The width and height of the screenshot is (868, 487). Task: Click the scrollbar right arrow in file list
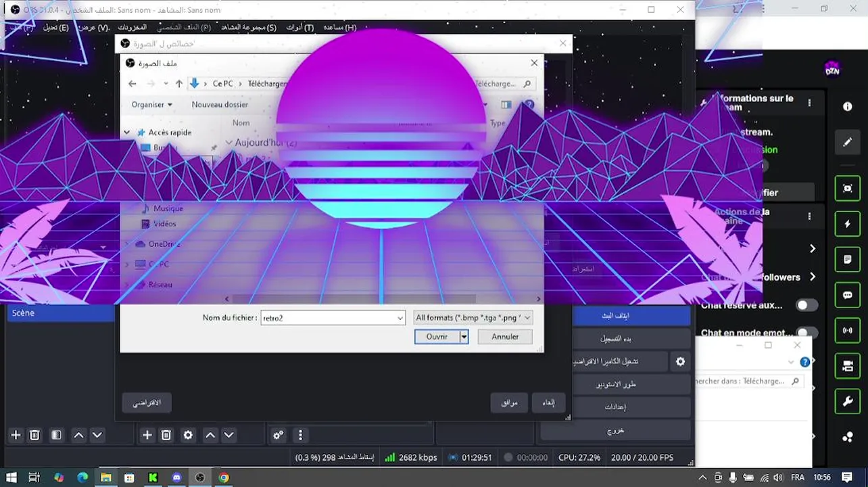point(538,298)
